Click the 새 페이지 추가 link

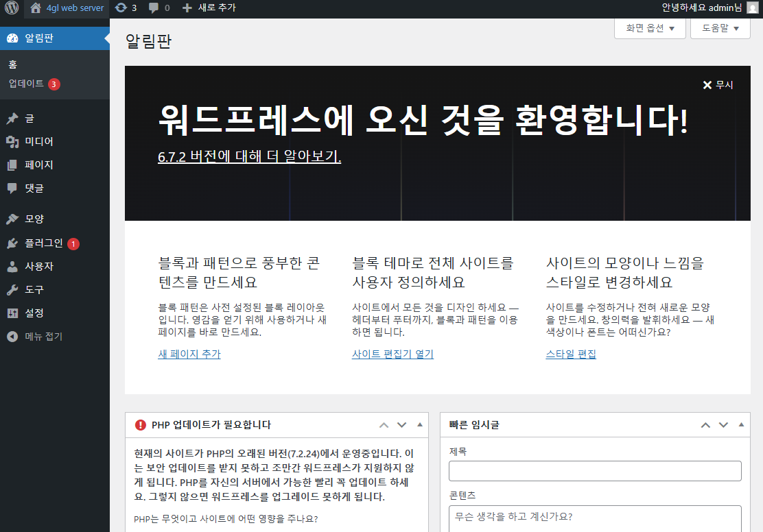189,354
